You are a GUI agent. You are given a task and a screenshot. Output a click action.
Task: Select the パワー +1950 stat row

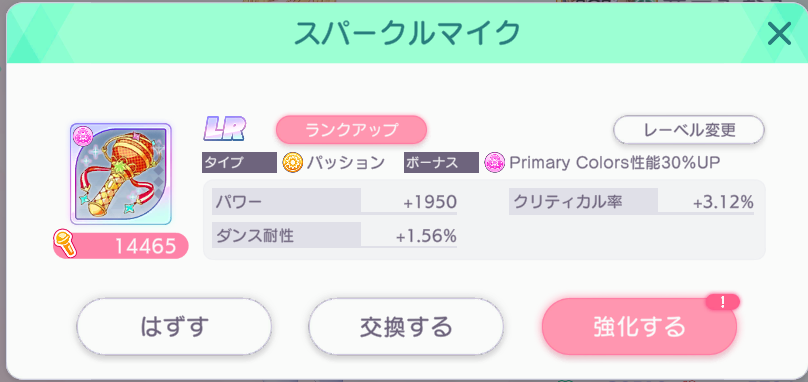[334, 202]
